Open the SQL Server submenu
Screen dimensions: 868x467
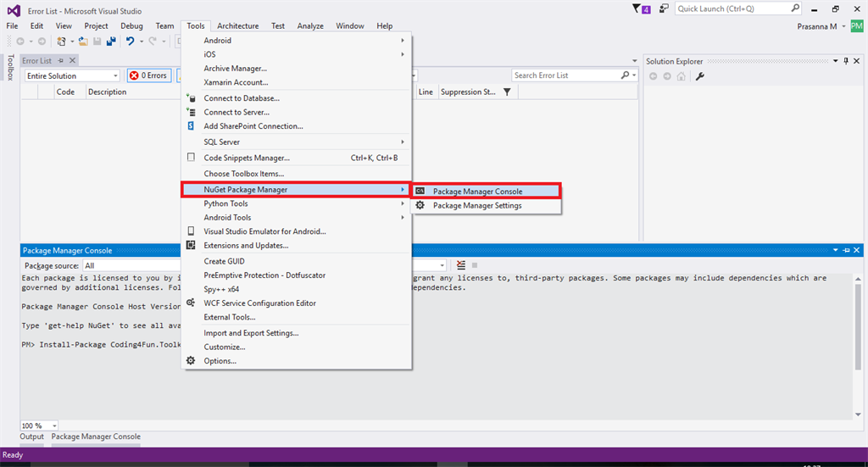point(297,142)
